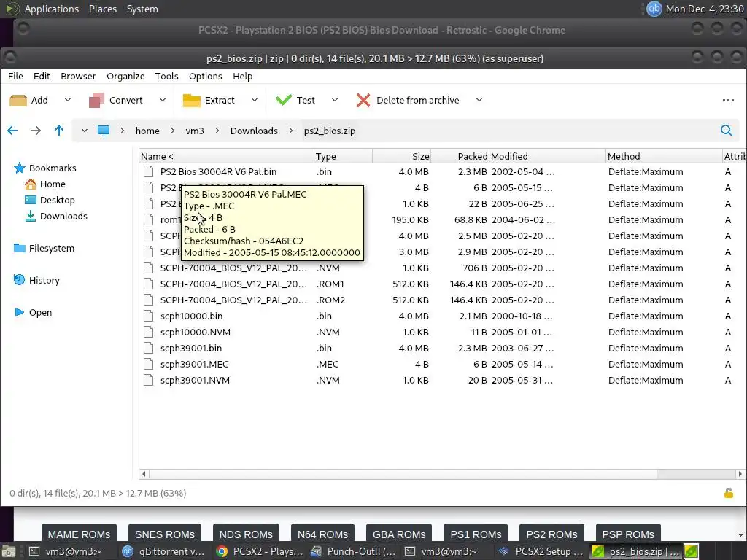Viewport: 747px width, 560px height.
Task: Open the Convert button dropdown arrow
Action: (x=163, y=100)
